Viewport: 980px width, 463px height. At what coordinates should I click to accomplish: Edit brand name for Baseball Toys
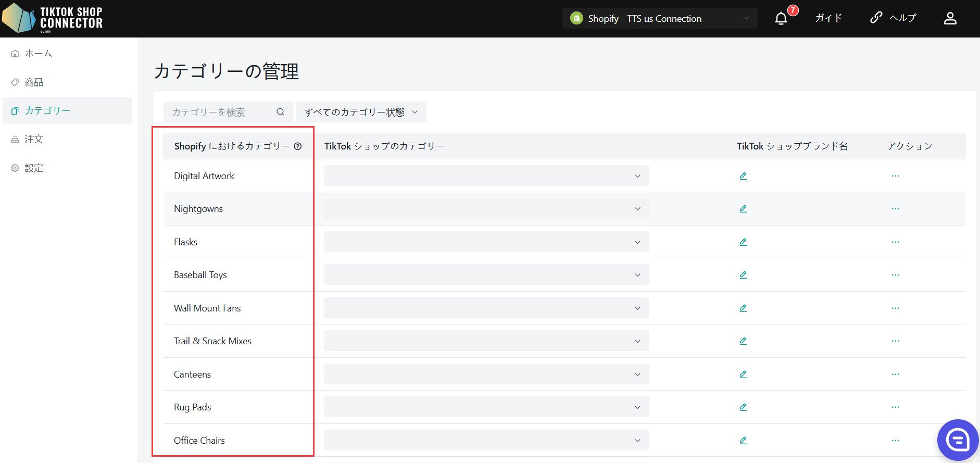click(x=743, y=275)
